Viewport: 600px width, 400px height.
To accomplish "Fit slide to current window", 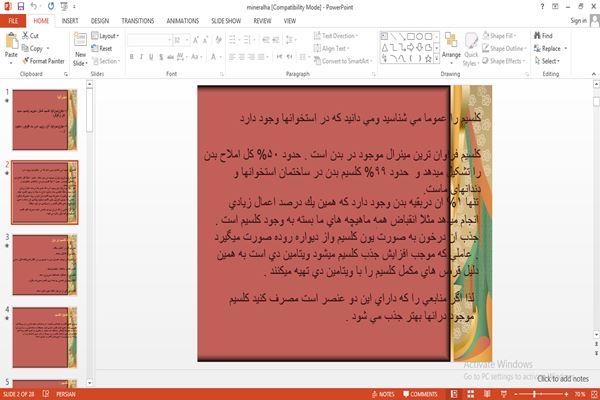I will click(594, 394).
